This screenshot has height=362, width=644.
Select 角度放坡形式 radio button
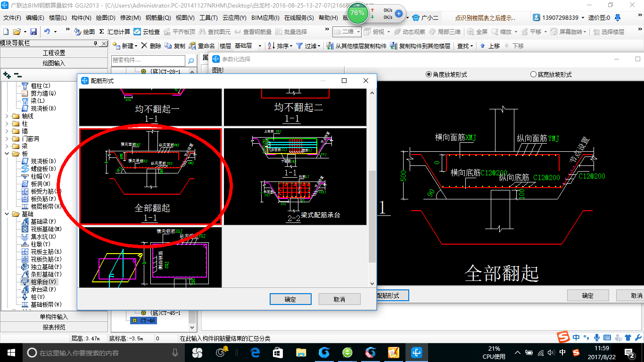[x=446, y=74]
